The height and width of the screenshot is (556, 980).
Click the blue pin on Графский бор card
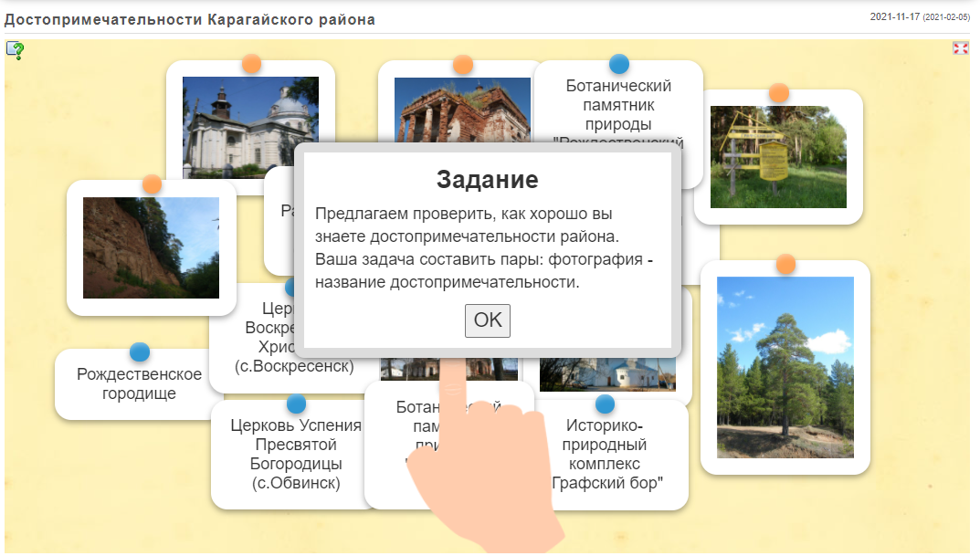tap(605, 404)
